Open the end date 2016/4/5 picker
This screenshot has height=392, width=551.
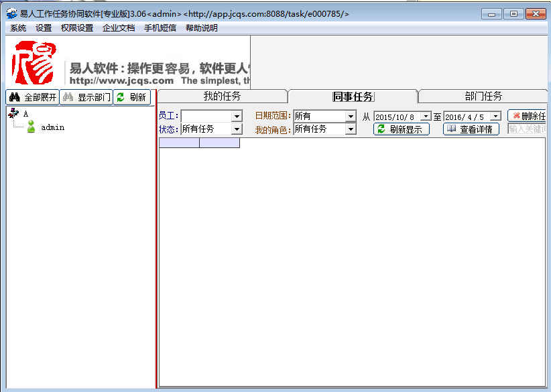[x=495, y=117]
